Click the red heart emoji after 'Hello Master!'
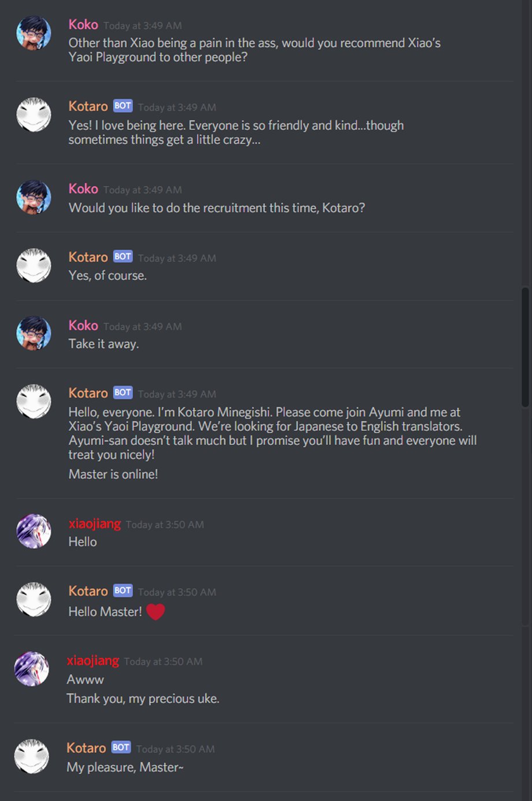This screenshot has width=532, height=801. pos(156,612)
